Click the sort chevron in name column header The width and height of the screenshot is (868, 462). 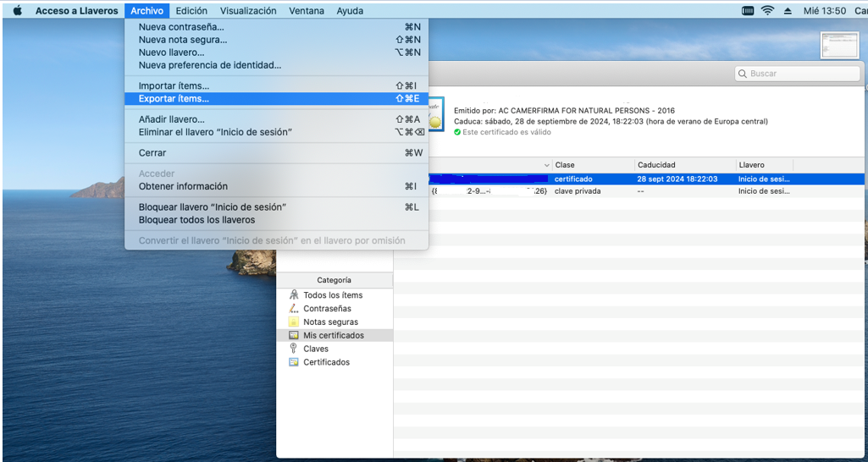pos(547,166)
